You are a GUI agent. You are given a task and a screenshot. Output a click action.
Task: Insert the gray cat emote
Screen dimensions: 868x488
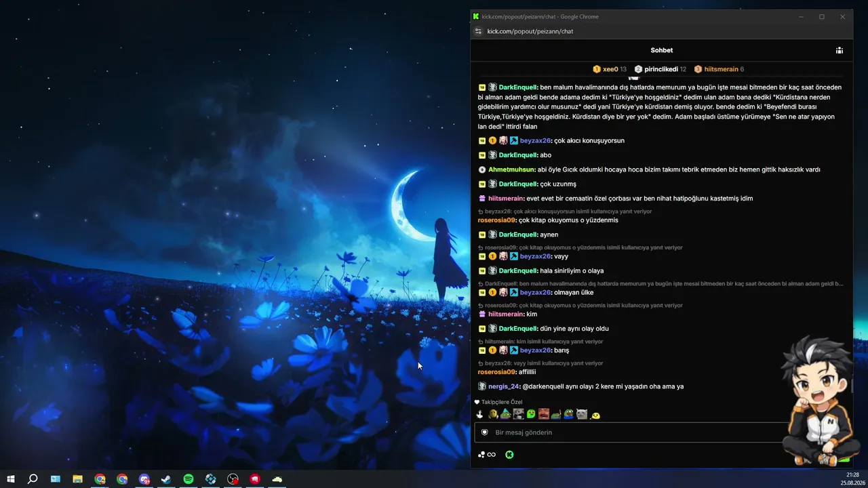tap(582, 414)
